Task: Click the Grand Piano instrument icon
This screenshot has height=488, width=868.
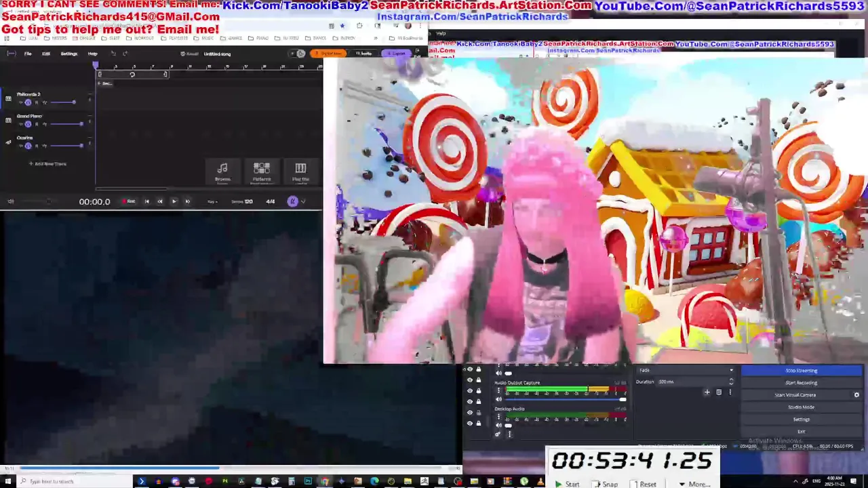Action: tap(8, 120)
